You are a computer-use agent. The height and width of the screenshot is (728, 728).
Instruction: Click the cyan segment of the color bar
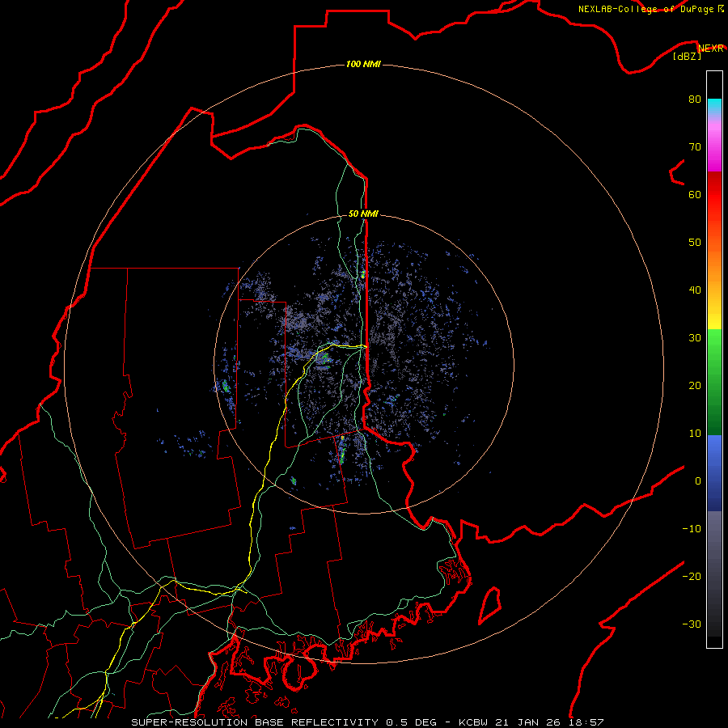pos(714,106)
